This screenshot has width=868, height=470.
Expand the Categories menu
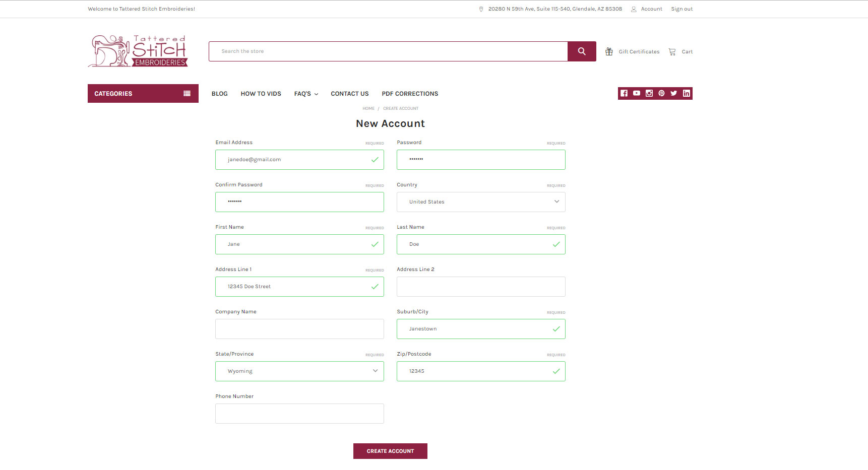point(143,94)
